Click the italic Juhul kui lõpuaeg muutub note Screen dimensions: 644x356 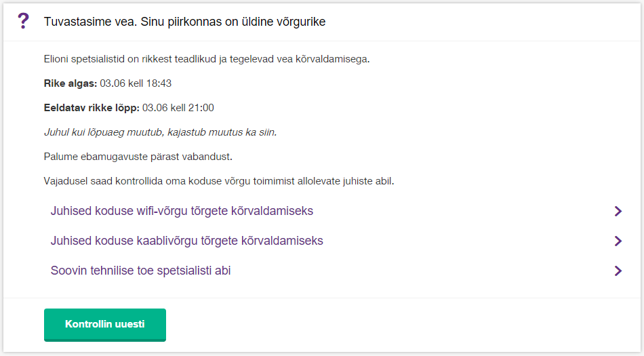point(160,132)
